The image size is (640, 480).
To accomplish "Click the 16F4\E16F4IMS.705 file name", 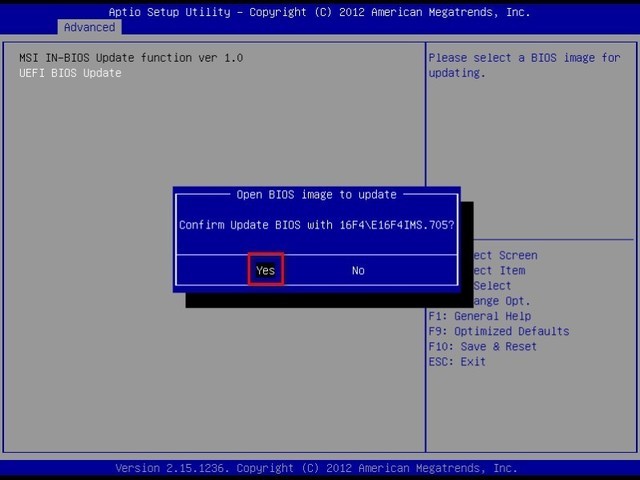I will pos(395,225).
